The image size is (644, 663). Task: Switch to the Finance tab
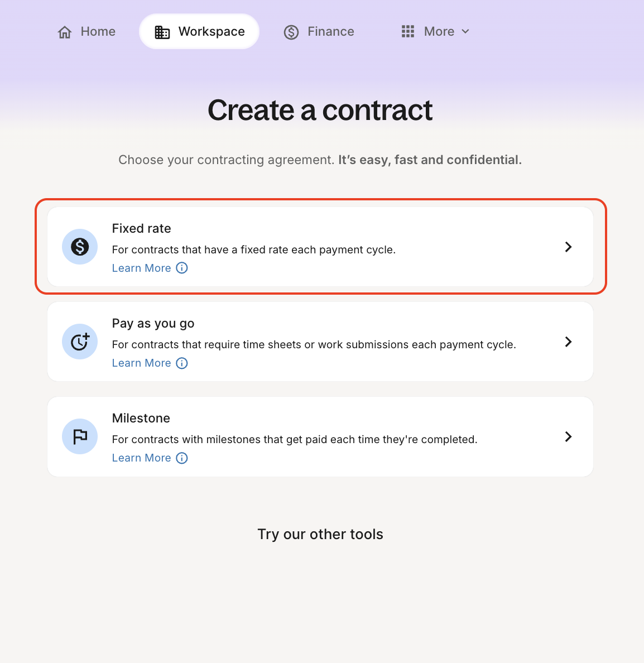330,32
